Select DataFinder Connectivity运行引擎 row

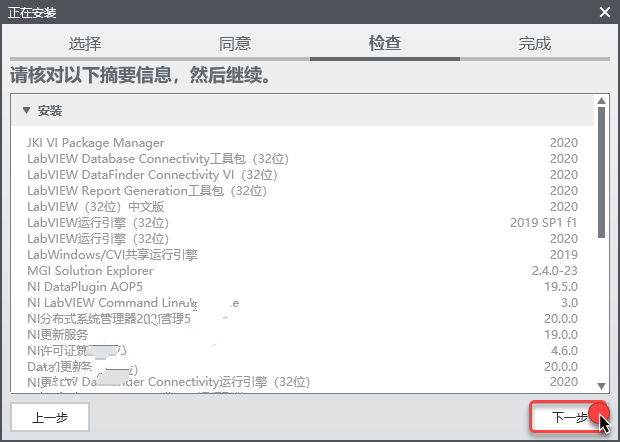point(302,382)
